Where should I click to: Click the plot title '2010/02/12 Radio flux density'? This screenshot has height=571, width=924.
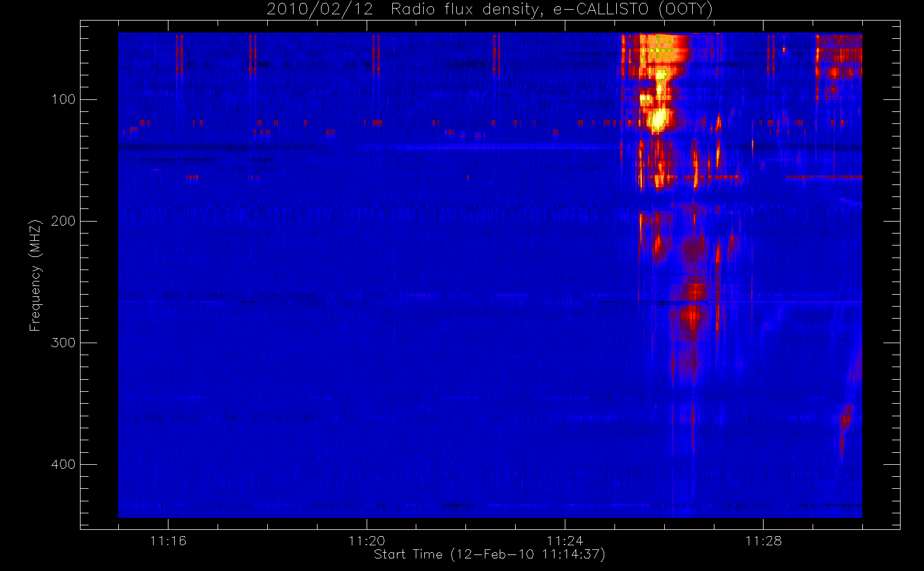[x=490, y=9]
